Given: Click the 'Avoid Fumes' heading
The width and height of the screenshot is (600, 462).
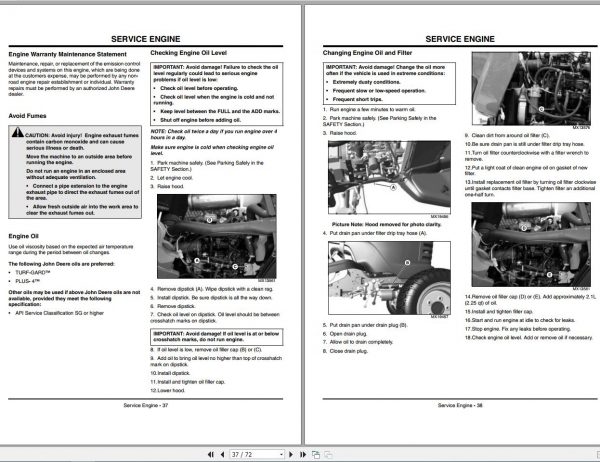Looking at the screenshot, I should 28,116.
